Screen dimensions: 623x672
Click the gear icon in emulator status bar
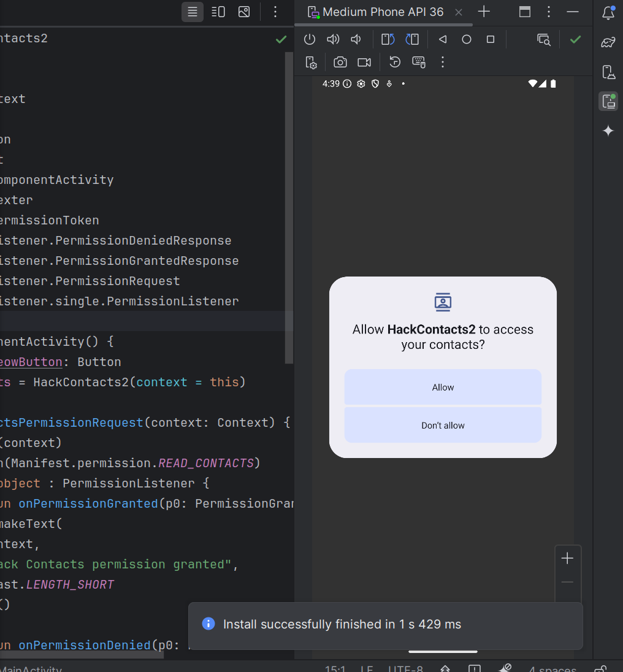pos(361,83)
